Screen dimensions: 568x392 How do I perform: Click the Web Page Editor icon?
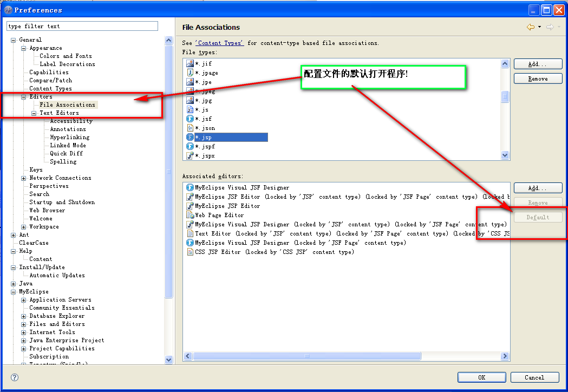click(x=190, y=215)
